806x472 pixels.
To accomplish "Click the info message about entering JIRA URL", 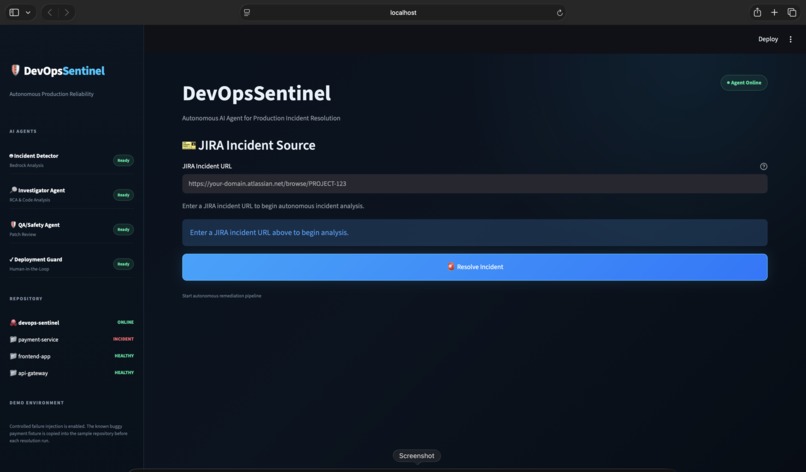I will (x=474, y=232).
